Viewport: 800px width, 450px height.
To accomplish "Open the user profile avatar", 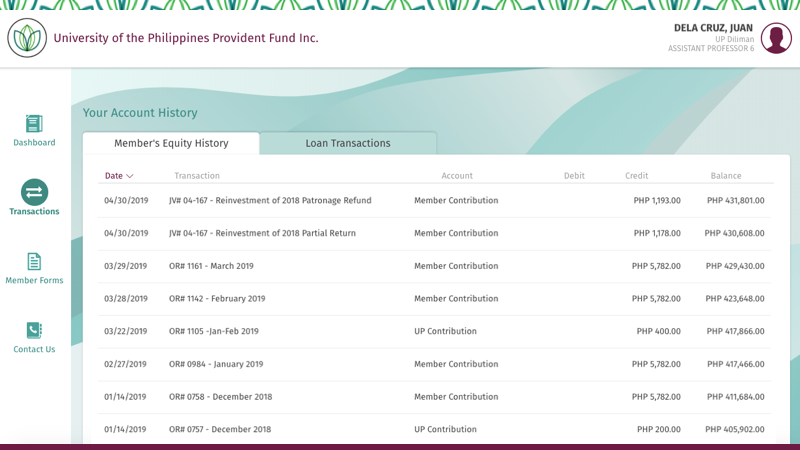I will coord(776,38).
